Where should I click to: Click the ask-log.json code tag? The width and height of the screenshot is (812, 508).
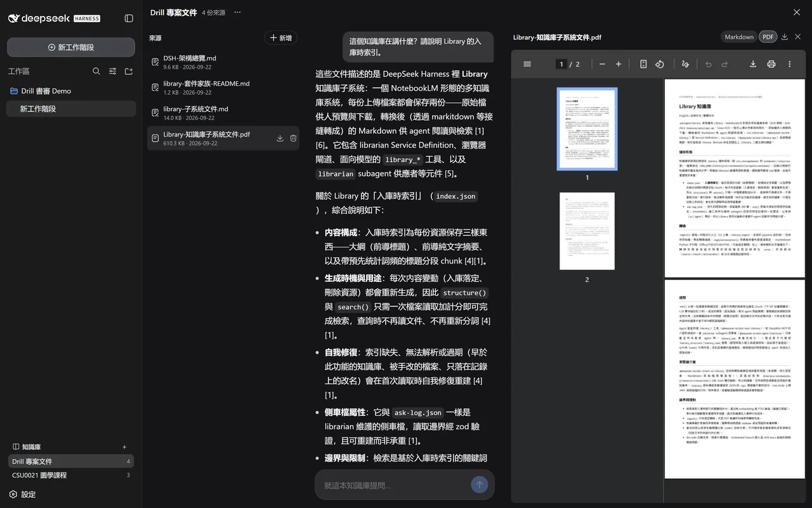pyautogui.click(x=418, y=412)
